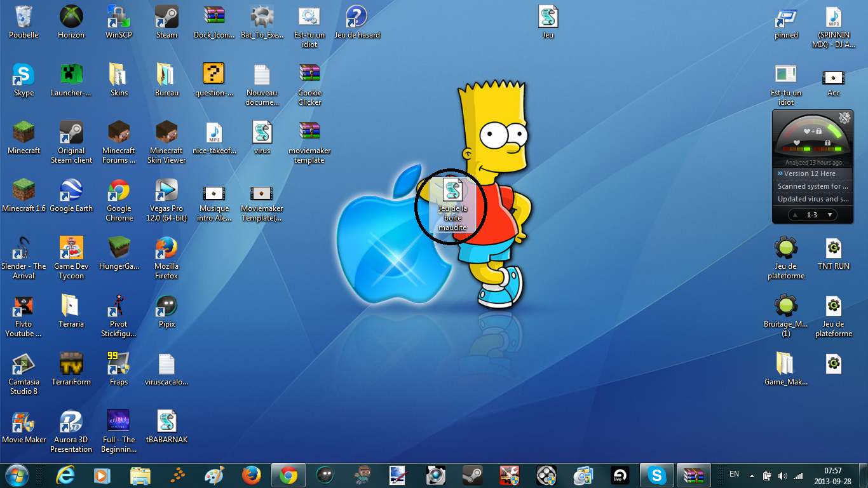Viewport: 868px width, 488px height.
Task: Select the tBABARNAK script file
Action: click(x=166, y=427)
